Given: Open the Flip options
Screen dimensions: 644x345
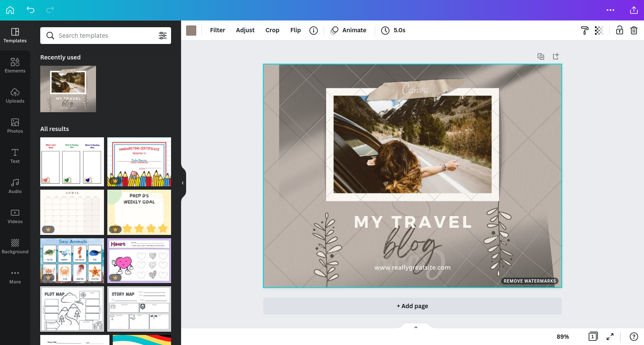Looking at the screenshot, I should click(296, 30).
